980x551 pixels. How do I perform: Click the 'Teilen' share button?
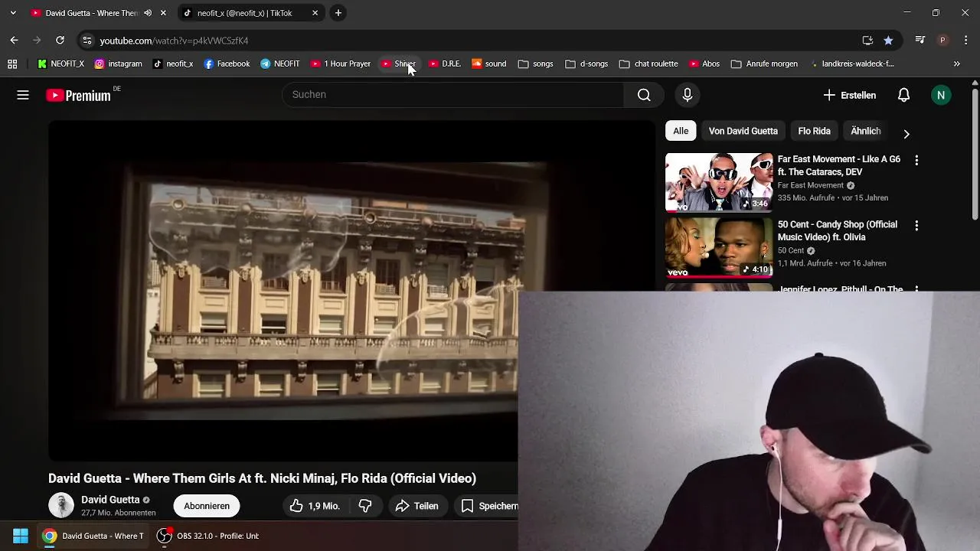(417, 506)
